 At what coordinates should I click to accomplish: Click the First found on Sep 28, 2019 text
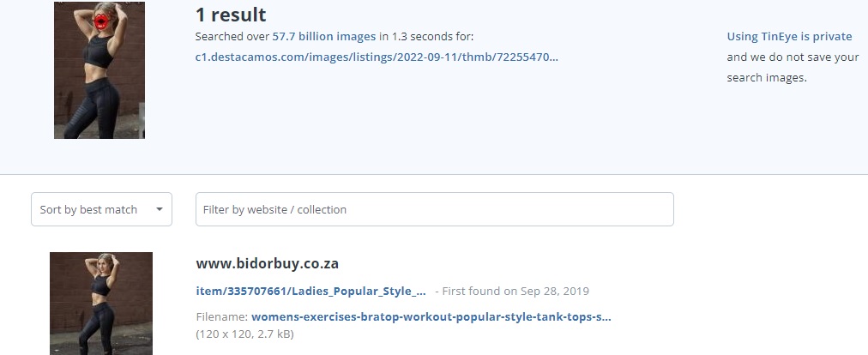pyautogui.click(x=512, y=292)
